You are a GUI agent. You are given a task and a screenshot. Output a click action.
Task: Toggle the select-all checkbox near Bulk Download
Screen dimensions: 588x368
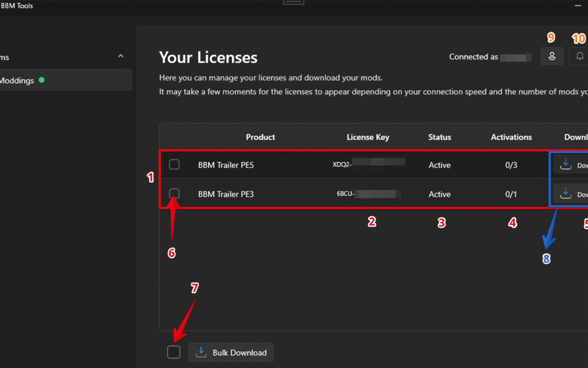174,352
